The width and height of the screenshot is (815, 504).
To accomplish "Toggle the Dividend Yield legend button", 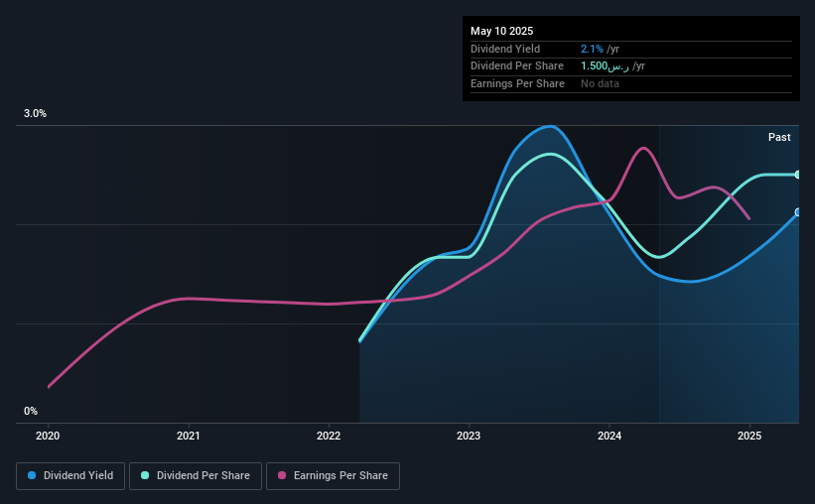I will (70, 476).
